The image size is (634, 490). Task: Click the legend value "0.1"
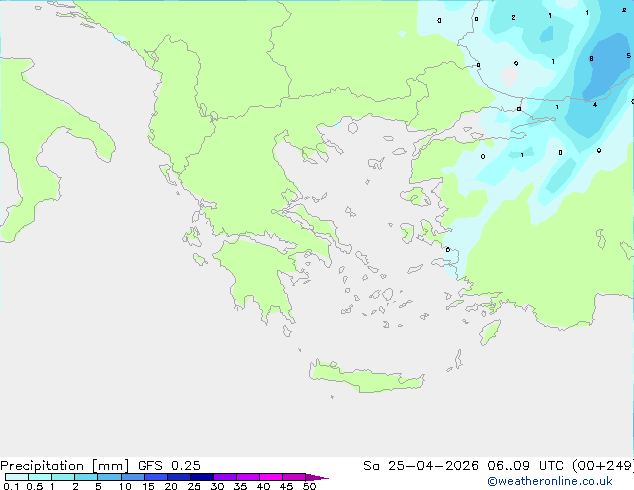(11, 486)
